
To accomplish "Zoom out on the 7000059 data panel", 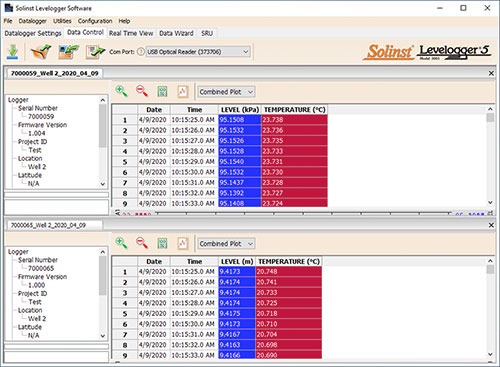I will (142, 91).
